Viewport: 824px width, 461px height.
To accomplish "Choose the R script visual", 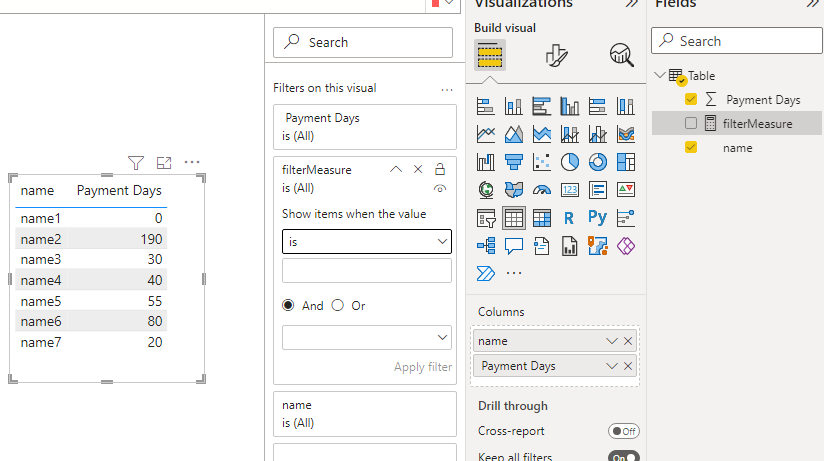I will coord(570,218).
